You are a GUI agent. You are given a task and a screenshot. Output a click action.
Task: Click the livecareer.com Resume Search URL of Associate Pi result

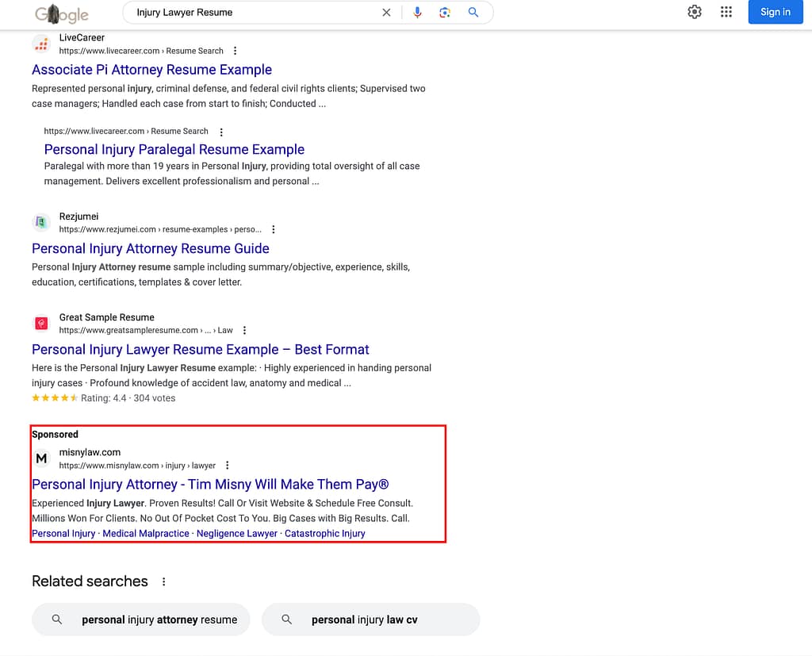point(141,51)
